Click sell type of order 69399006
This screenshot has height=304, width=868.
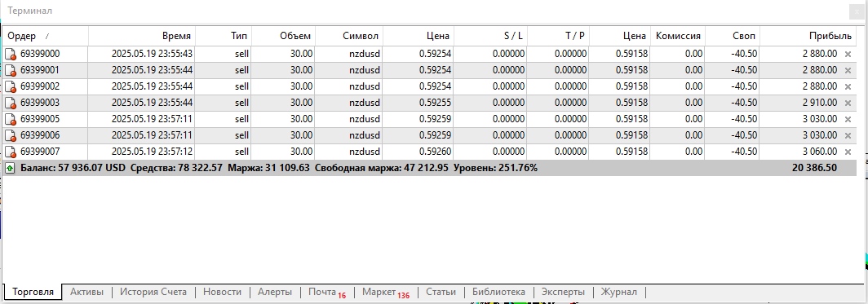click(x=242, y=135)
